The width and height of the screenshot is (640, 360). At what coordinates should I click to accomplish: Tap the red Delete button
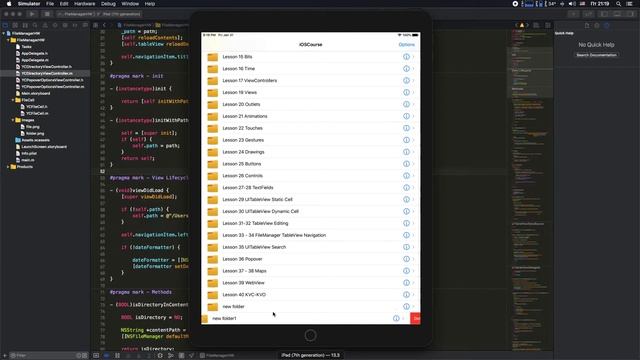point(415,318)
